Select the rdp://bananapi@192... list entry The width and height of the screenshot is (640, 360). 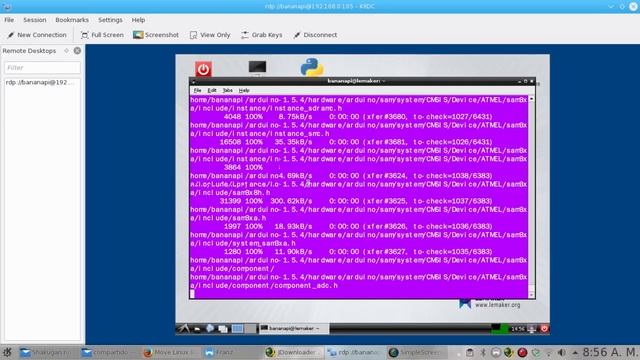(42, 82)
